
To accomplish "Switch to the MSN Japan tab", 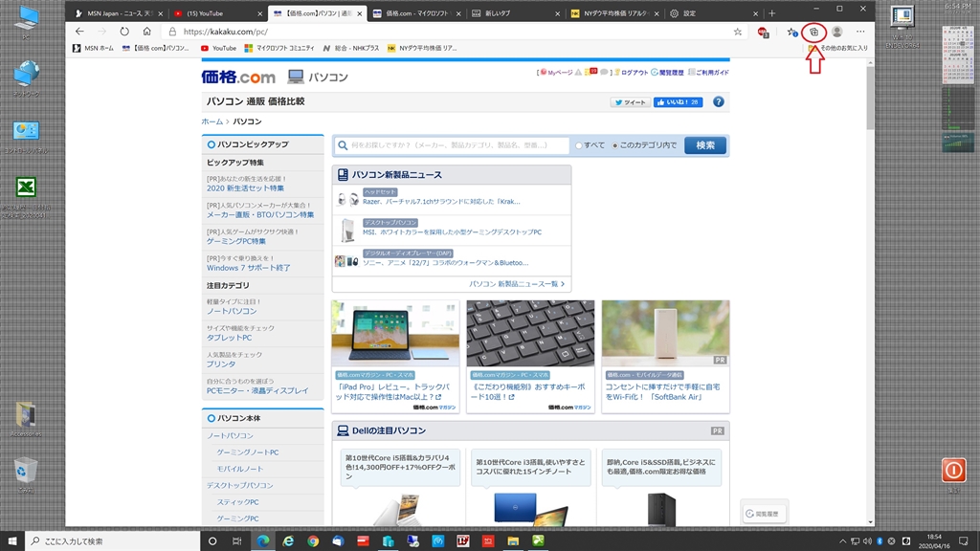I will (117, 13).
